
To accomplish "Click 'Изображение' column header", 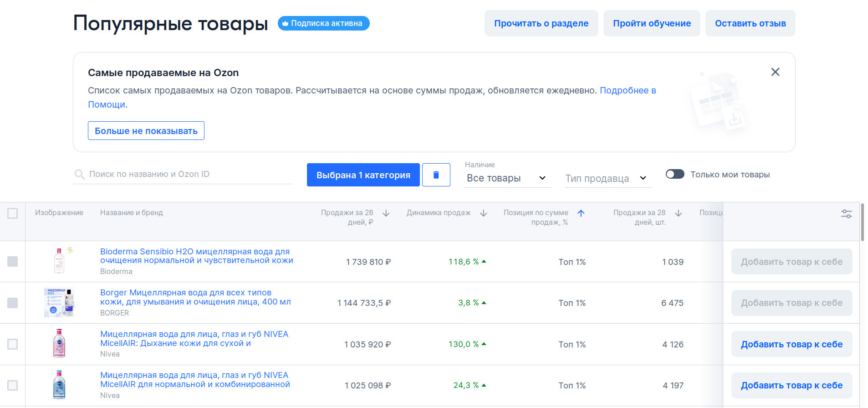I will point(59,212).
